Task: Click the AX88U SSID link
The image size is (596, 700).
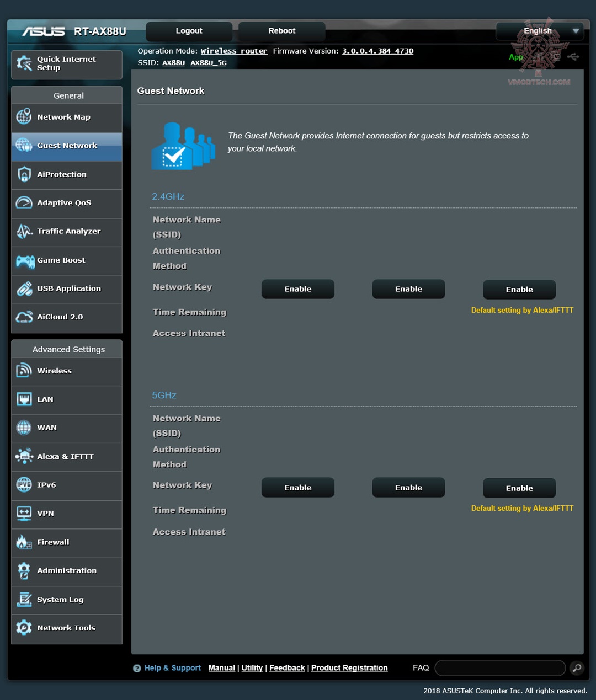Action: click(173, 63)
